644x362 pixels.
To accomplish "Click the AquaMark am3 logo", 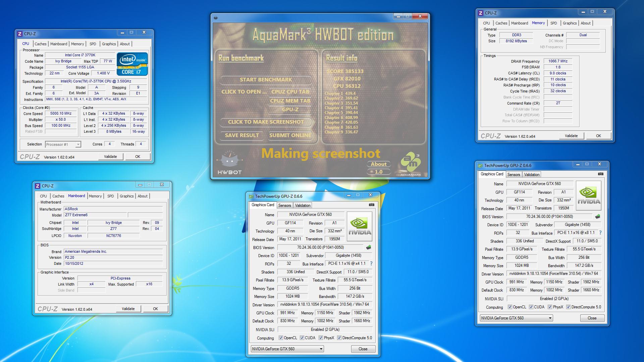I will (x=411, y=164).
